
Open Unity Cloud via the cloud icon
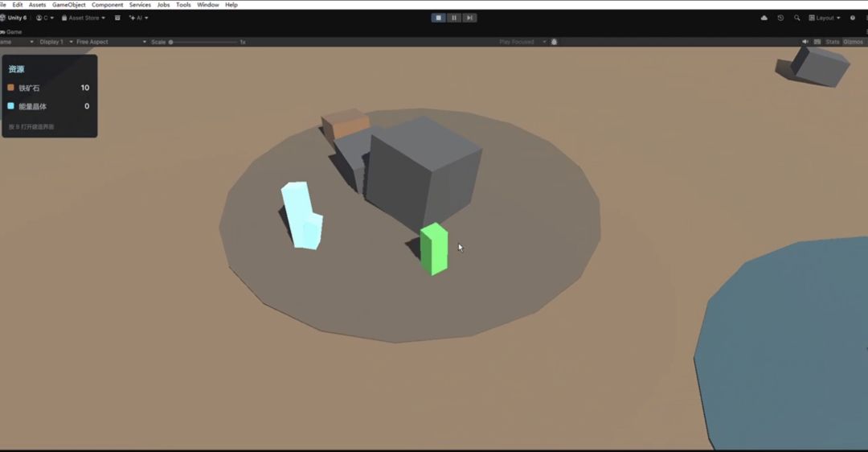tap(764, 18)
